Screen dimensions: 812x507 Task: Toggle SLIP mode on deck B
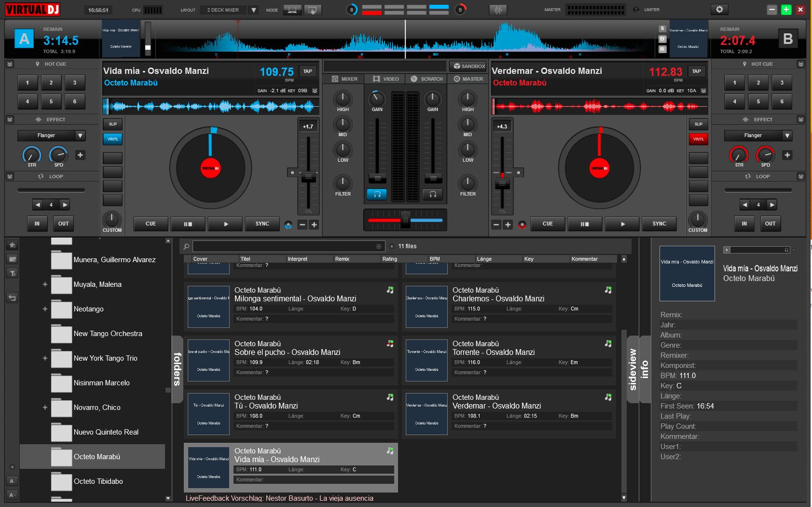(698, 124)
